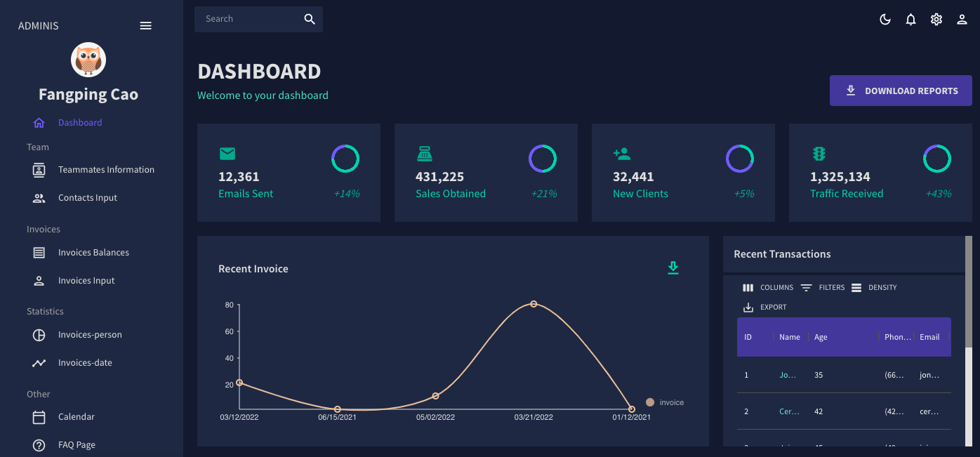
Task: Click Invoices-person pie chart icon
Action: pos(39,335)
